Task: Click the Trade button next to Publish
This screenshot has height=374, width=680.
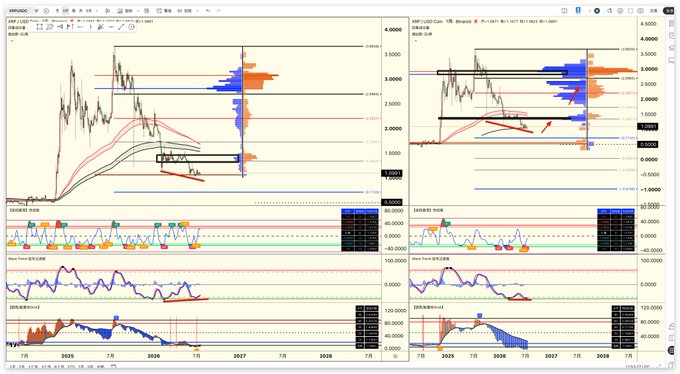Action: (x=654, y=11)
